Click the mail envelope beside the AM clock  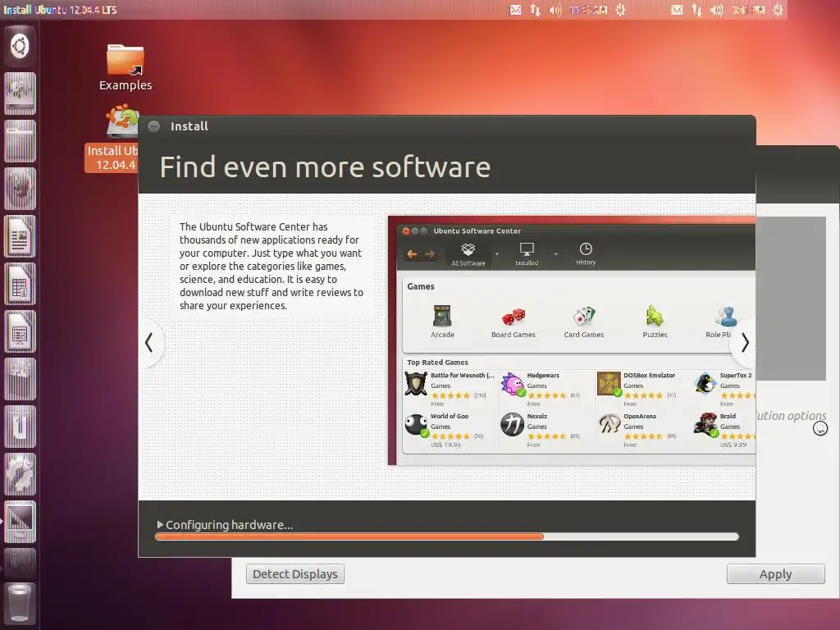515,10
